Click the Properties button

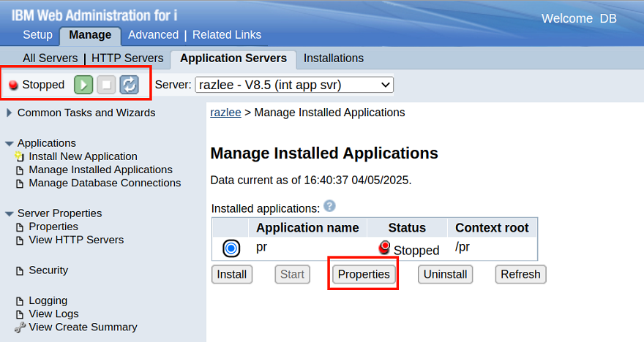click(x=364, y=275)
